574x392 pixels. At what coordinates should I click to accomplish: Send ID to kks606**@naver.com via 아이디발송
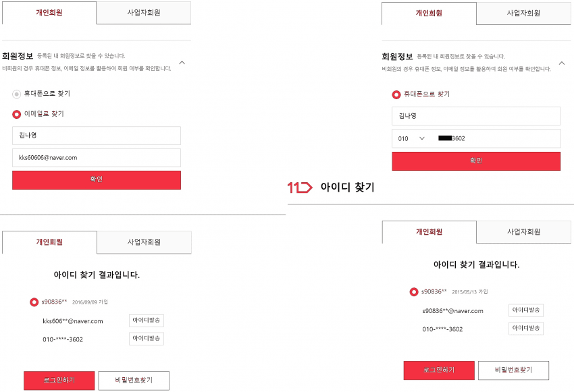146,320
